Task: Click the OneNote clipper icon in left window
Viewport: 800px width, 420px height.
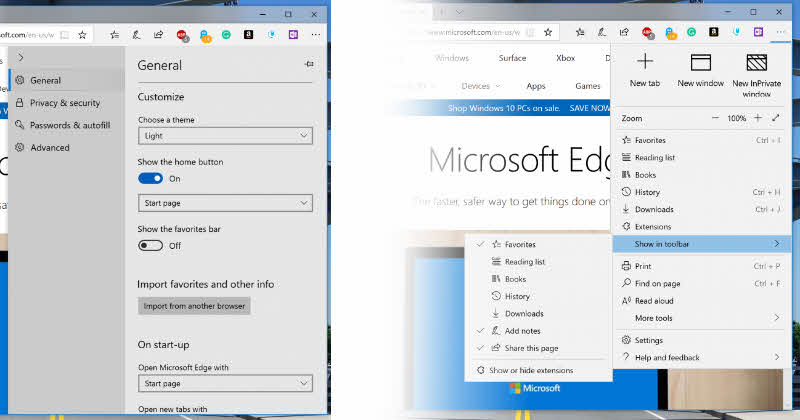Action: [x=293, y=35]
